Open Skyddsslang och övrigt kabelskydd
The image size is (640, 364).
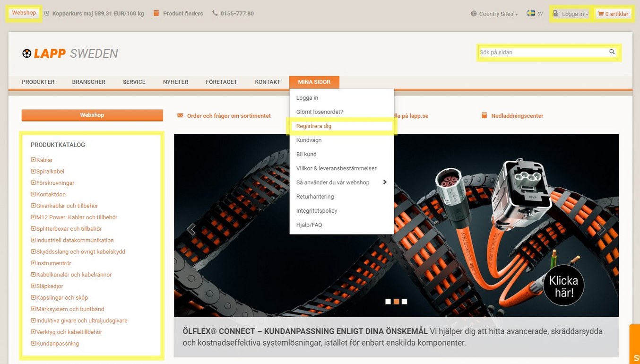tap(81, 251)
